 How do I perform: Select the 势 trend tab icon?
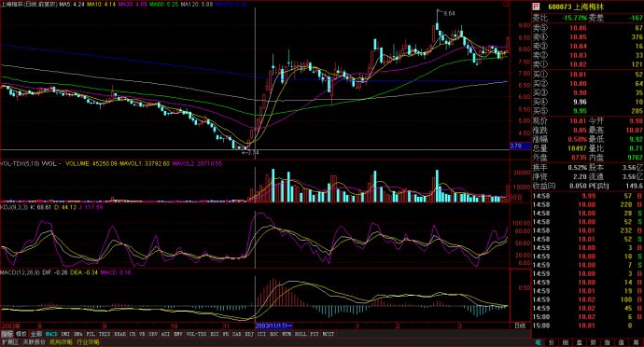click(x=594, y=342)
